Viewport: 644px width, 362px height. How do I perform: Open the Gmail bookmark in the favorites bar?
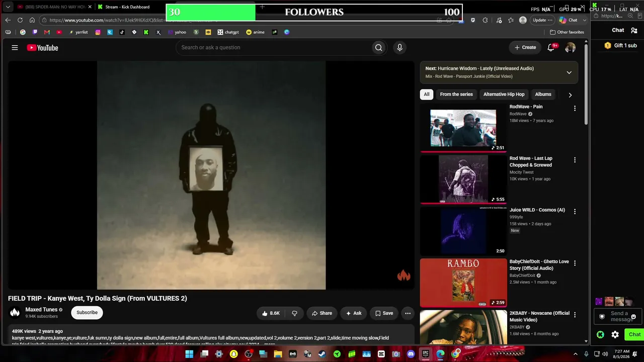pos(47,32)
